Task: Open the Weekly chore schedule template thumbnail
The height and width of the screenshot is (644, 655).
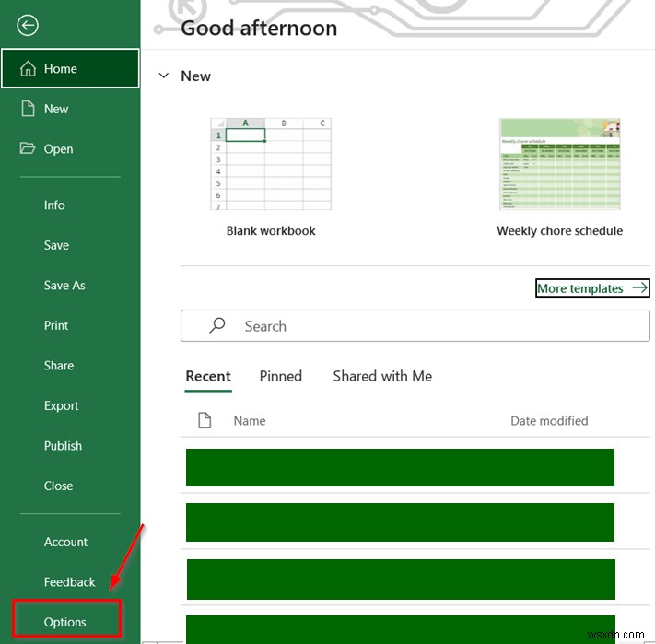Action: tap(560, 164)
